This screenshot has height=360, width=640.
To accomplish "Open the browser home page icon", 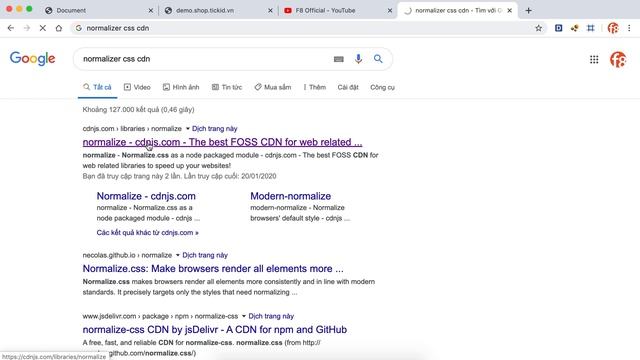I will pyautogui.click(x=59, y=28).
